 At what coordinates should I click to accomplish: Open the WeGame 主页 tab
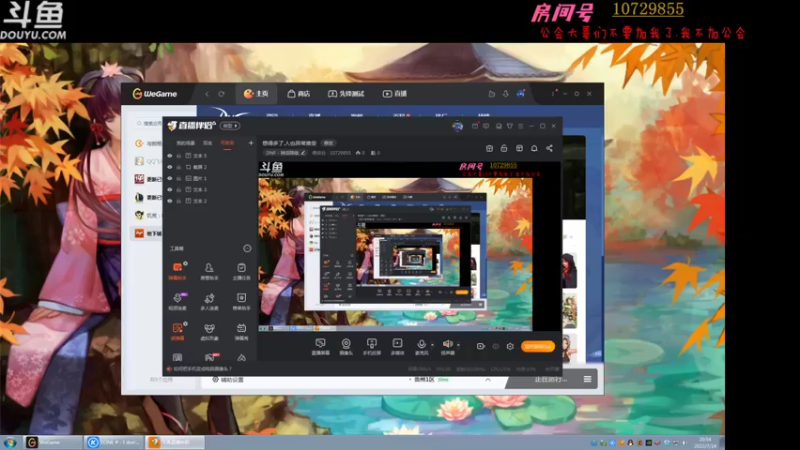pyautogui.click(x=256, y=94)
